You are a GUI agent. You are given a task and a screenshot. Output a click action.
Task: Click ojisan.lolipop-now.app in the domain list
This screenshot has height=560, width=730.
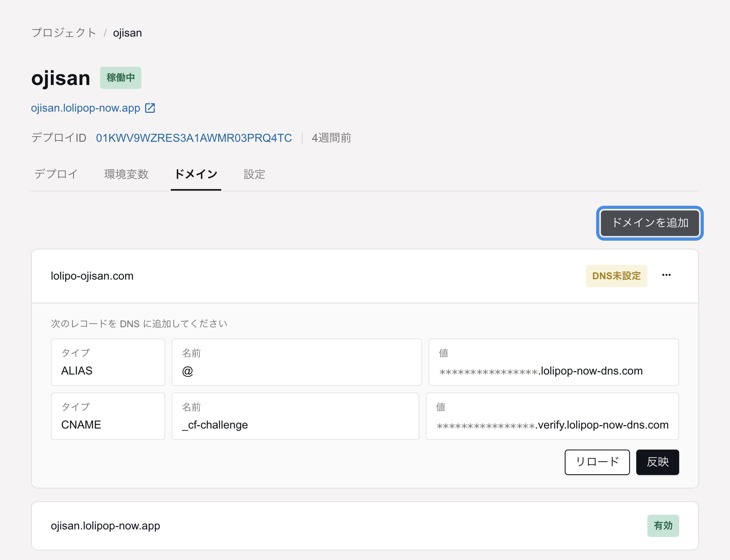click(105, 526)
